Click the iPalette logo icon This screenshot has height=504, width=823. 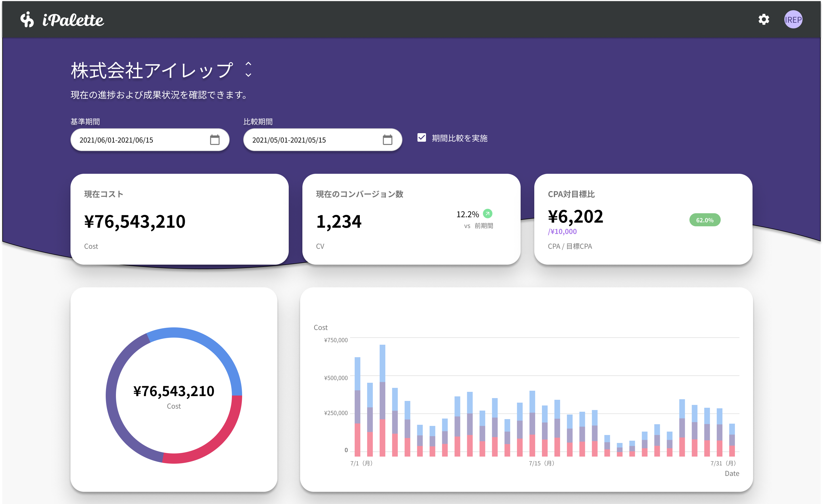27,20
